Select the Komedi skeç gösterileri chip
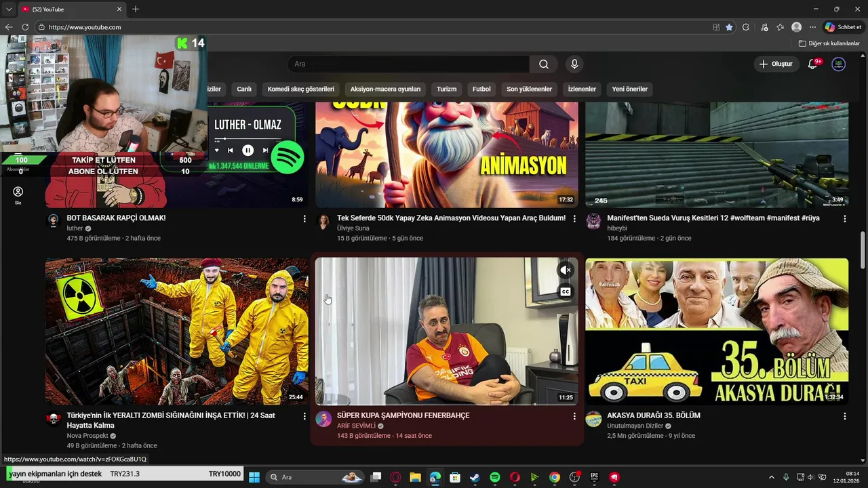This screenshot has height=488, width=868. point(300,89)
